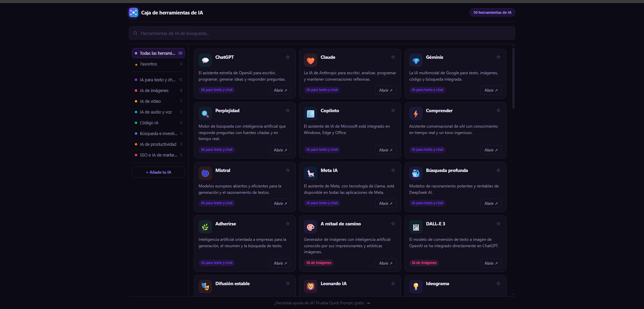The width and height of the screenshot is (644, 309).
Task: Mark DALL-E 3 as favorite
Action: pyautogui.click(x=498, y=224)
